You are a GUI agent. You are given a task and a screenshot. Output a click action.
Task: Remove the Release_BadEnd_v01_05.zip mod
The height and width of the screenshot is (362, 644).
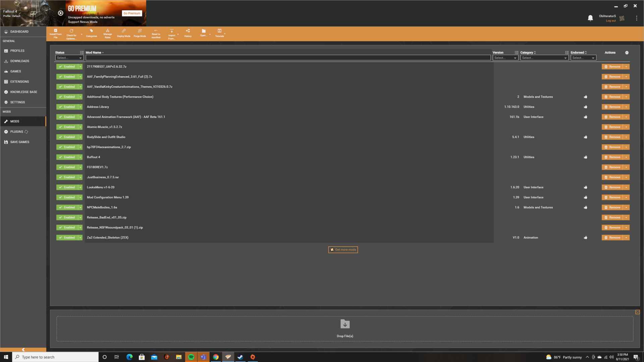tap(612, 218)
